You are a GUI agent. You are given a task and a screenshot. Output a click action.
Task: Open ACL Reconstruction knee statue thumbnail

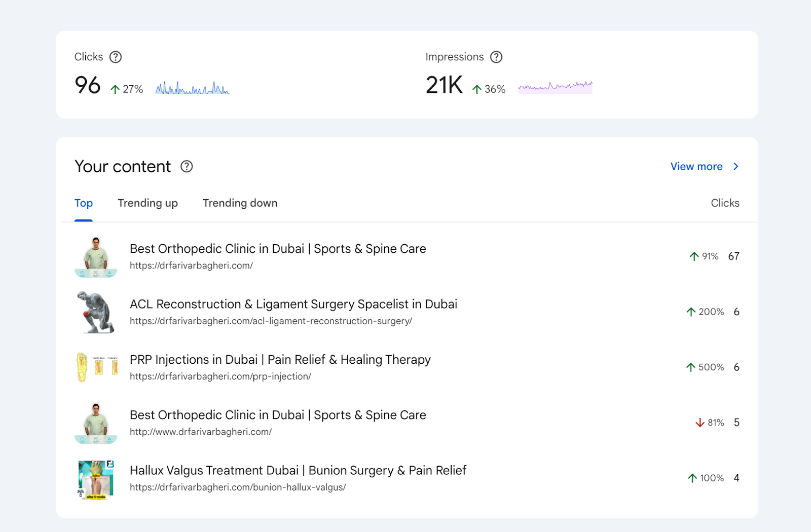(x=96, y=312)
